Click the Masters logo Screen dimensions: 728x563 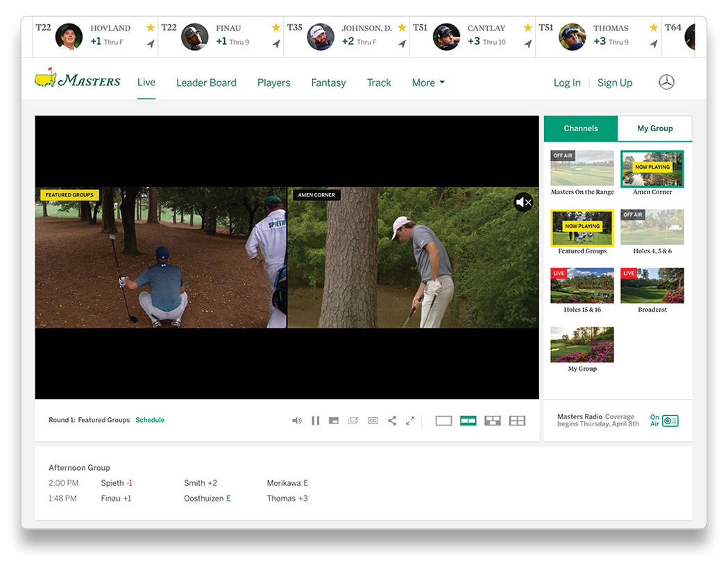click(x=78, y=79)
